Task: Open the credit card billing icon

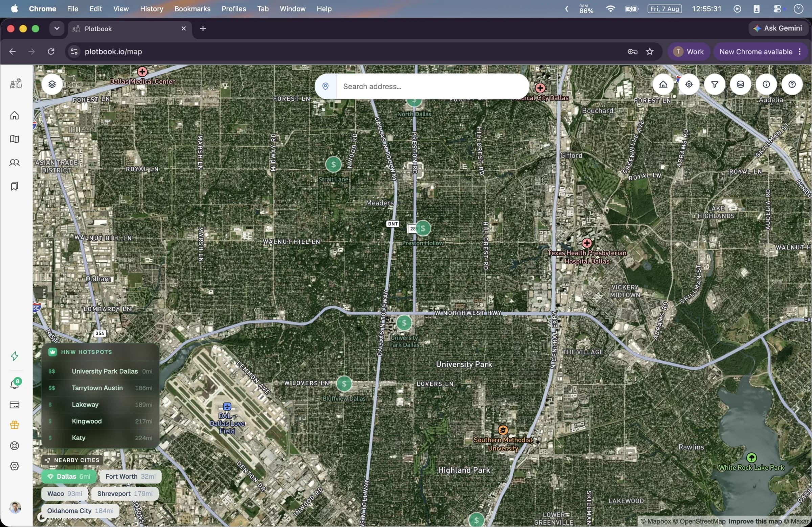Action: click(14, 405)
